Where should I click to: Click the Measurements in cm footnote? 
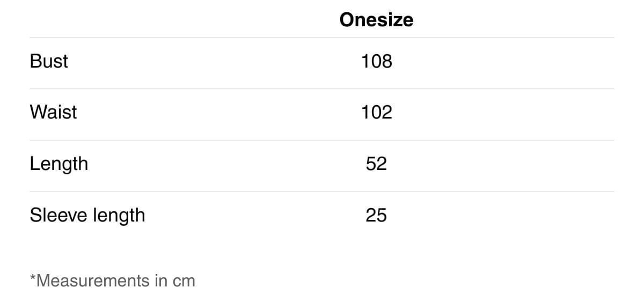pos(113,281)
